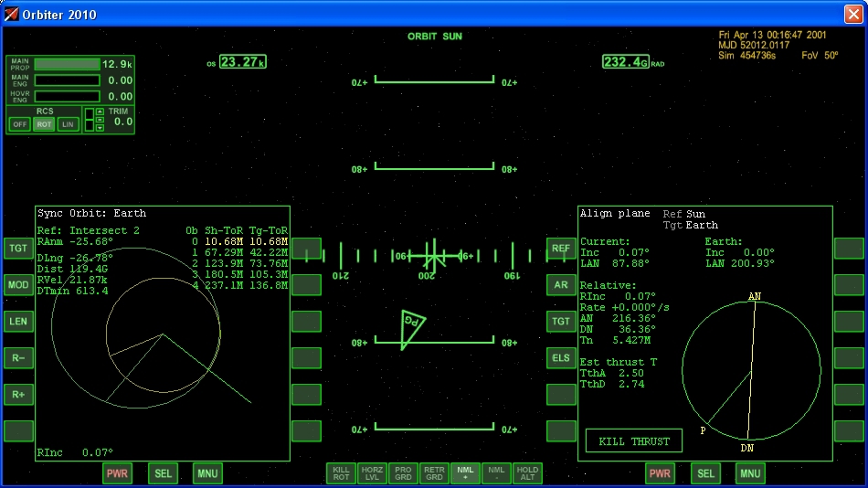Viewport: 868px width, 488px height.
Task: Open the left MFD MNU menu
Action: pyautogui.click(x=207, y=473)
